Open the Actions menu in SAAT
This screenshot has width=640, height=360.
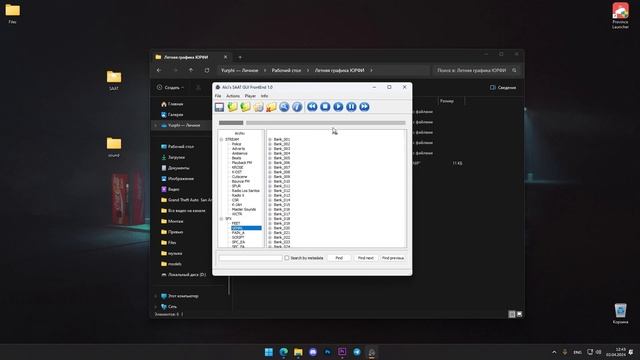tap(233, 96)
